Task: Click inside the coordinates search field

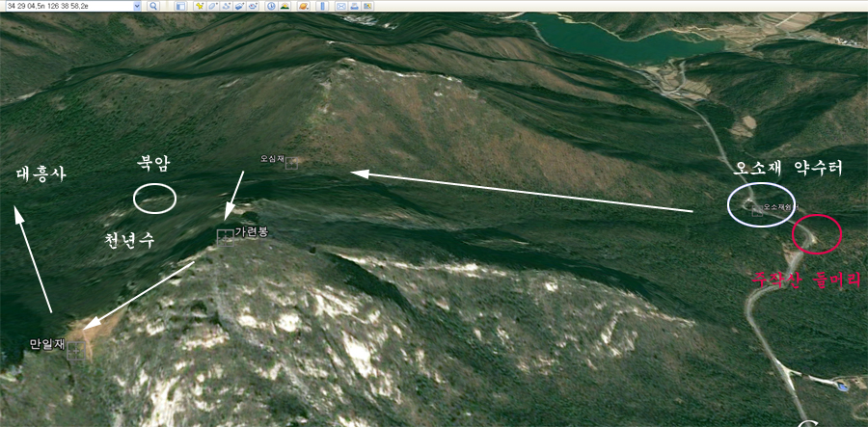Action: (66, 6)
